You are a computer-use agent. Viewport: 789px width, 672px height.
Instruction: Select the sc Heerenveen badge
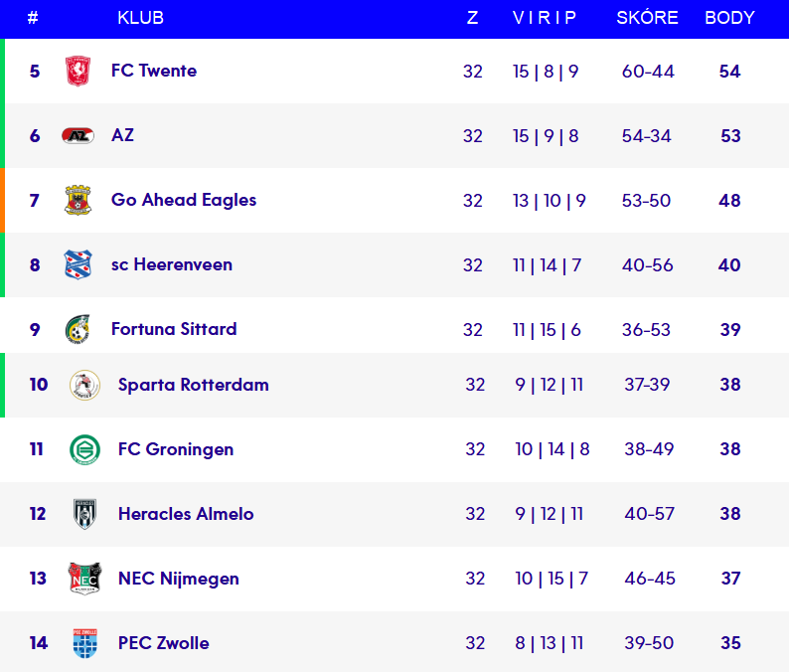[78, 264]
